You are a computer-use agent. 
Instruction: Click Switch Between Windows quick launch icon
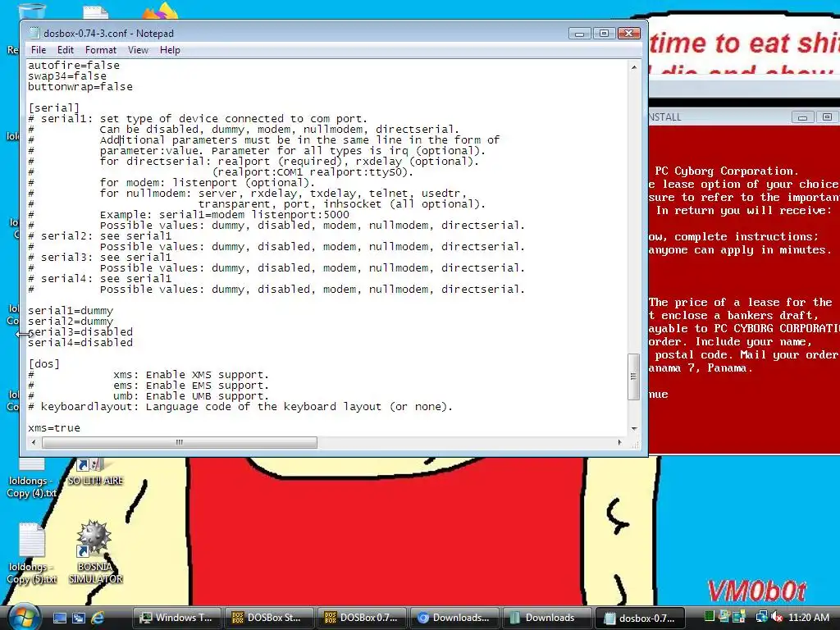tap(79, 618)
